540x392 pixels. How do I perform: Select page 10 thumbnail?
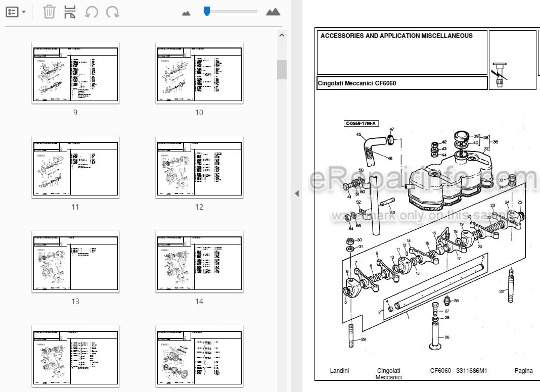click(199, 73)
